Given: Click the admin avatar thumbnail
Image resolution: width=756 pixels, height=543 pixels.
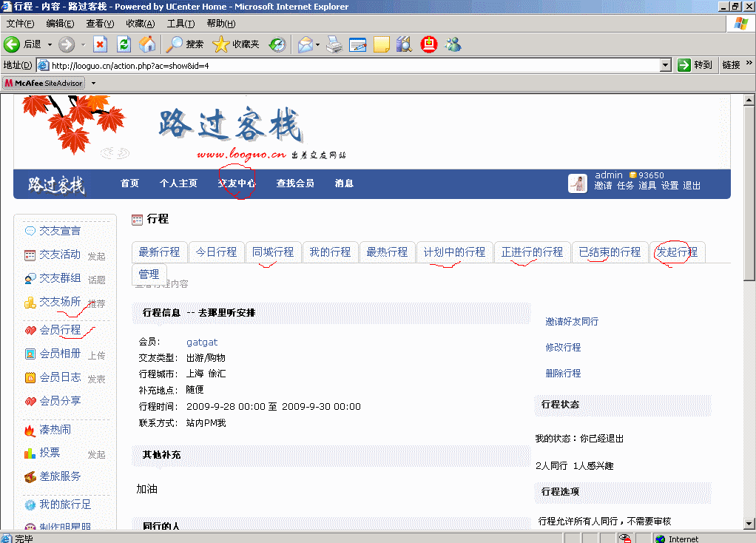Looking at the screenshot, I should 578,183.
